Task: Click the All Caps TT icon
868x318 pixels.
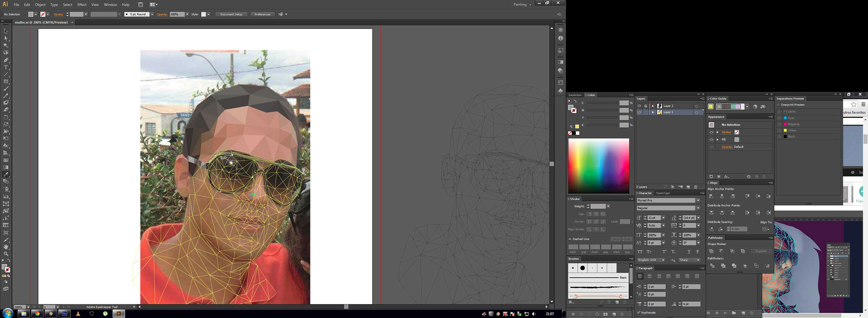Action: pyautogui.click(x=640, y=252)
